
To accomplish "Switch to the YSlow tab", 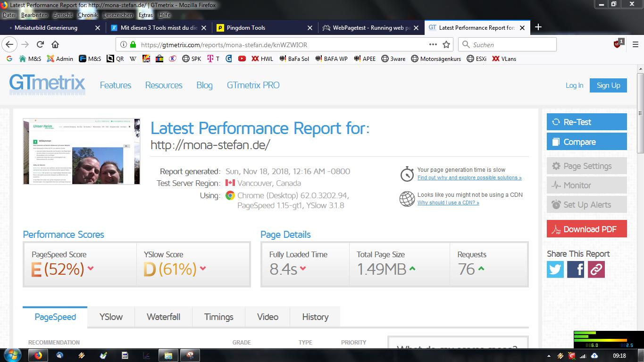I will (111, 317).
